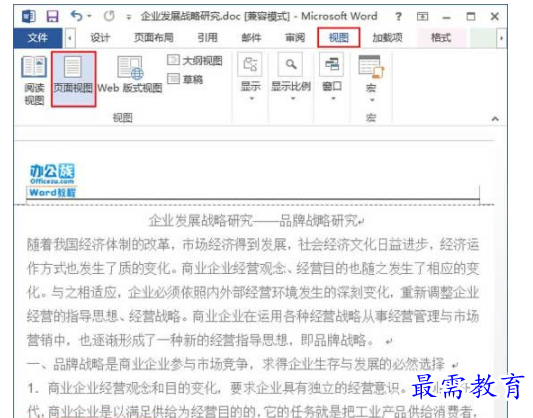Click the Word教程 header label
This screenshot has height=418, width=533.
tap(52, 193)
